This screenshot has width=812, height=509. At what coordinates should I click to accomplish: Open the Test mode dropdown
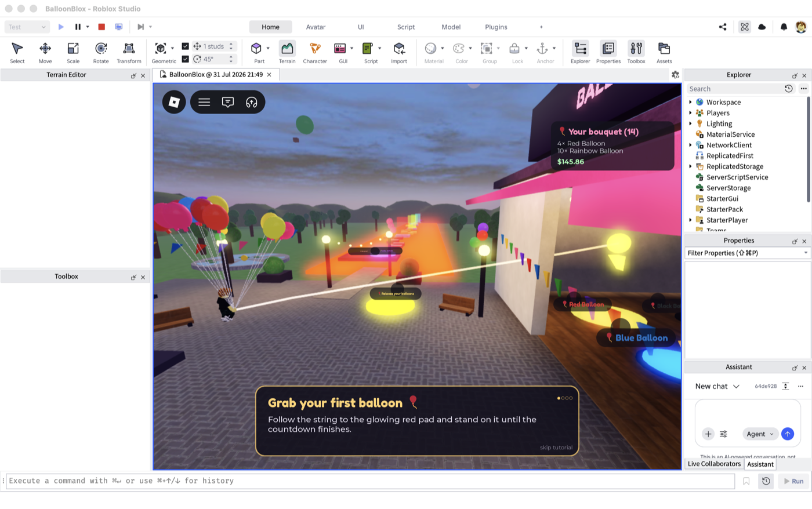click(27, 27)
